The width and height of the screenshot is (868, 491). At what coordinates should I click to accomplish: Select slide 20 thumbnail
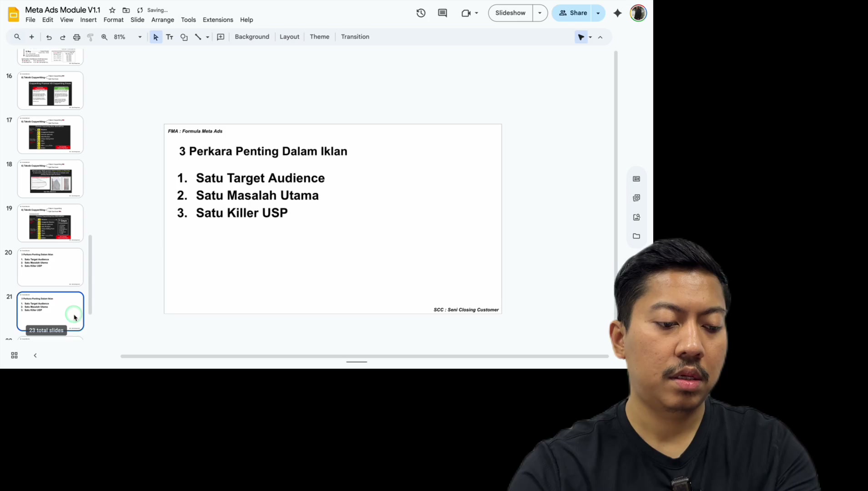[x=50, y=267]
